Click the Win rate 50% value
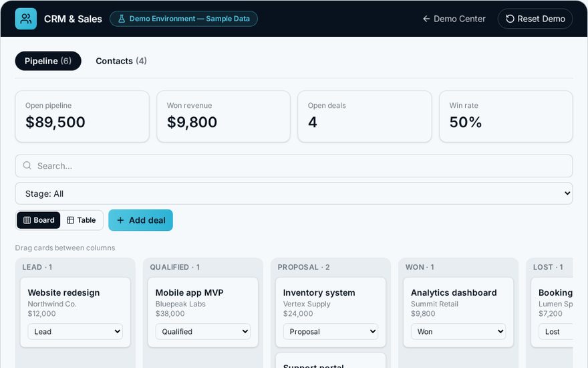Viewport: 588px width, 368px height. tap(465, 122)
